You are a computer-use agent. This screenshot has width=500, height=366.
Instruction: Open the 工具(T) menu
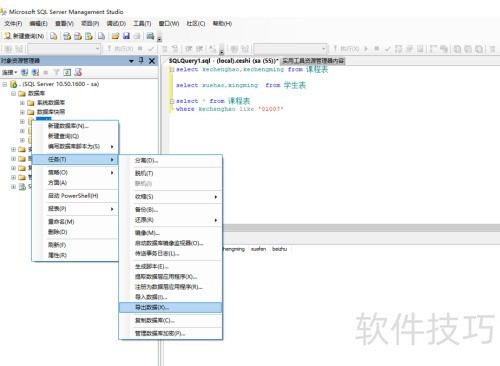tap(142, 24)
